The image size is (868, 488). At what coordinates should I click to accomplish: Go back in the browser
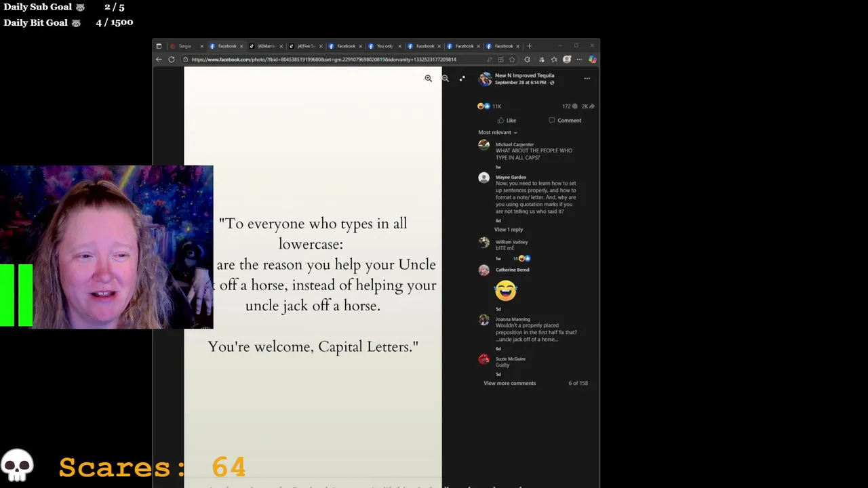(159, 60)
